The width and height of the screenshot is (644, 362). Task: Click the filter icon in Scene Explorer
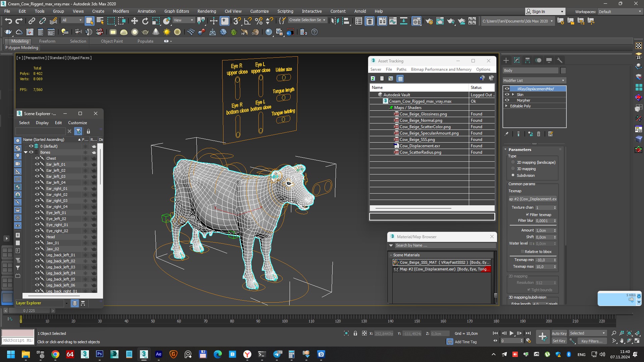click(x=78, y=131)
